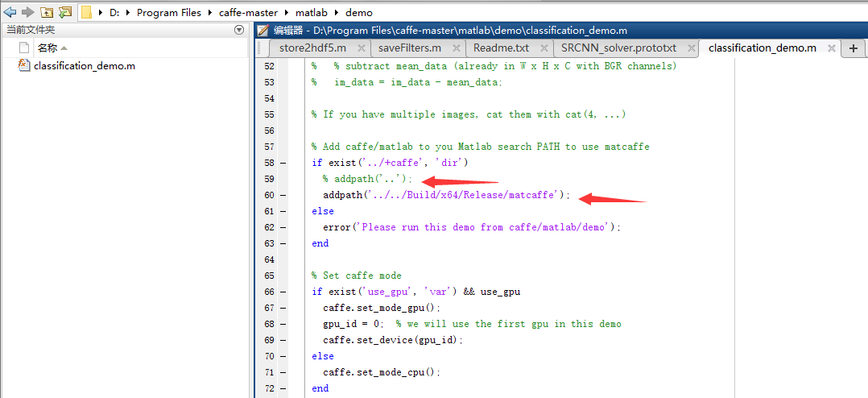
Task: Close the saveFilters.m tab
Action: coord(456,48)
